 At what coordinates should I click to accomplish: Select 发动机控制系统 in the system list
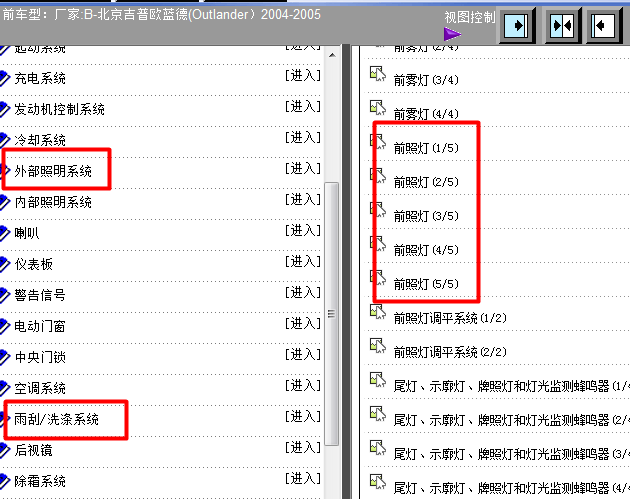coord(59,109)
